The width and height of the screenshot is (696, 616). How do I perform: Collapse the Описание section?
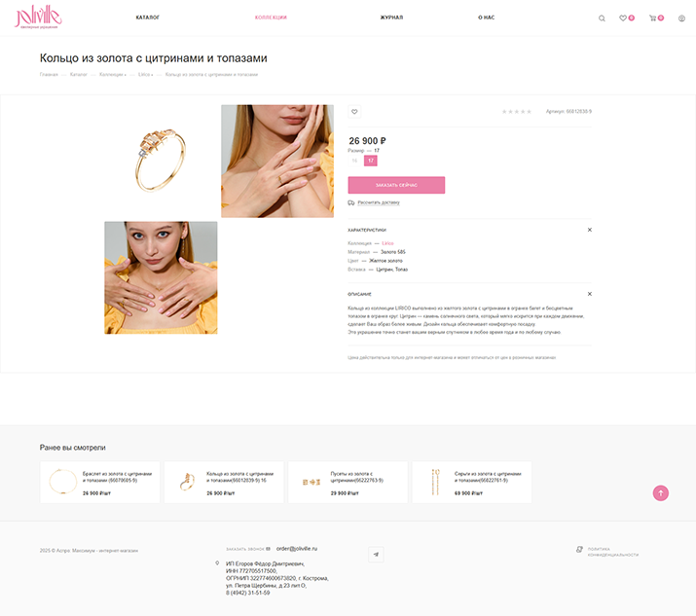pyautogui.click(x=590, y=294)
